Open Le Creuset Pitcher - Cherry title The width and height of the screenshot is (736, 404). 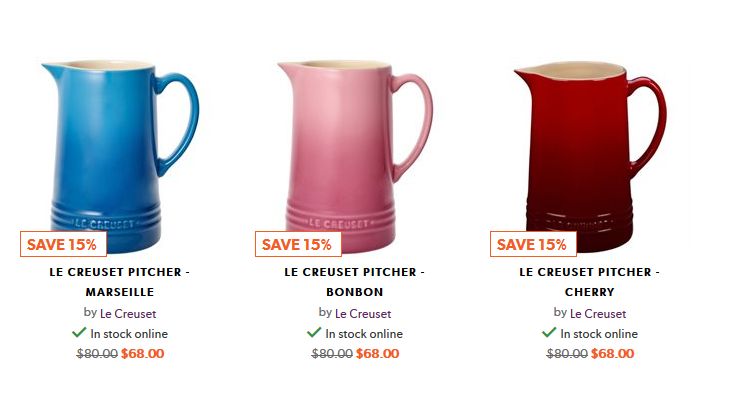coord(590,282)
